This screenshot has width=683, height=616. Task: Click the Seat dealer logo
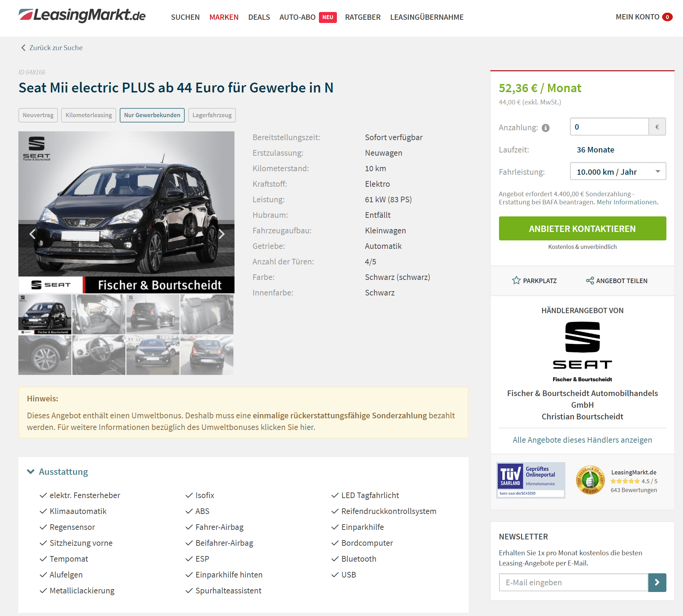(x=582, y=352)
